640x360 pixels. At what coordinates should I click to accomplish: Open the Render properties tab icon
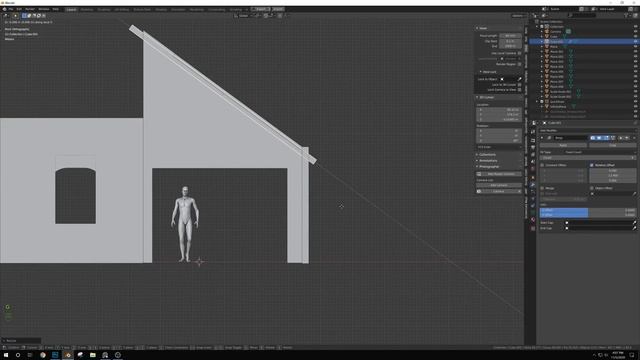coord(533,140)
